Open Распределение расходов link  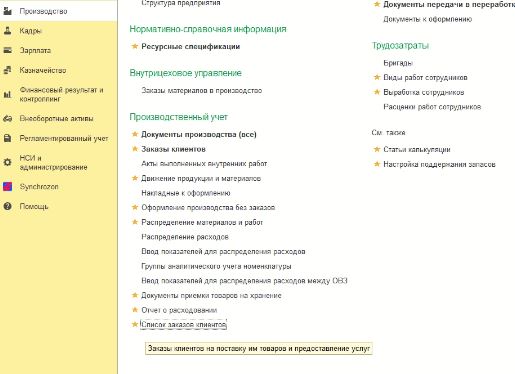click(x=185, y=237)
